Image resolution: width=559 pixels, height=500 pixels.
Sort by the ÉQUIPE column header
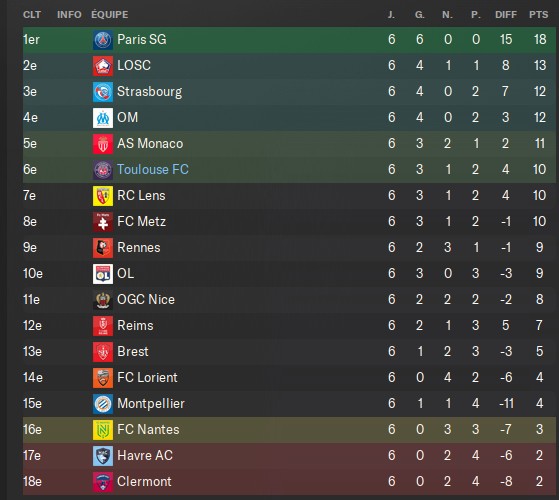click(x=109, y=14)
